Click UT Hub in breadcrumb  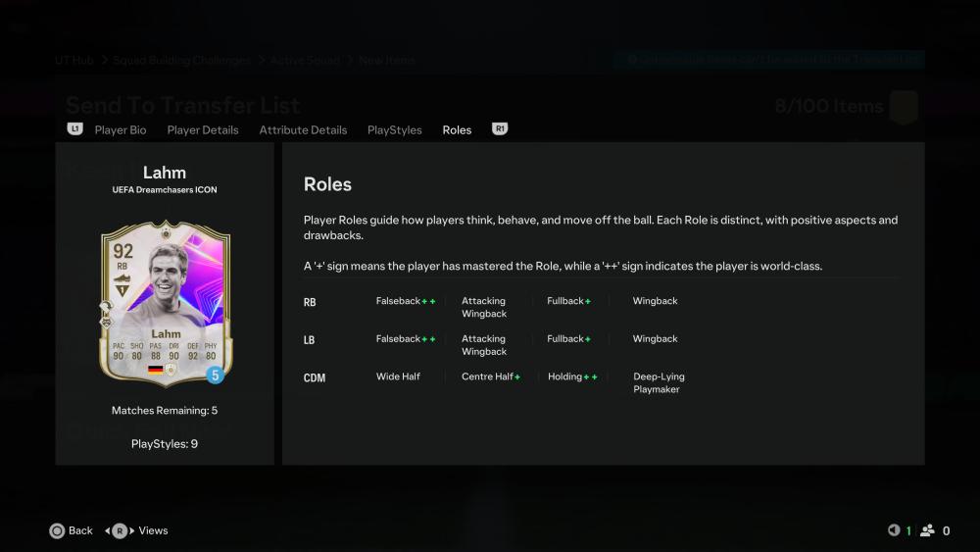click(x=73, y=60)
